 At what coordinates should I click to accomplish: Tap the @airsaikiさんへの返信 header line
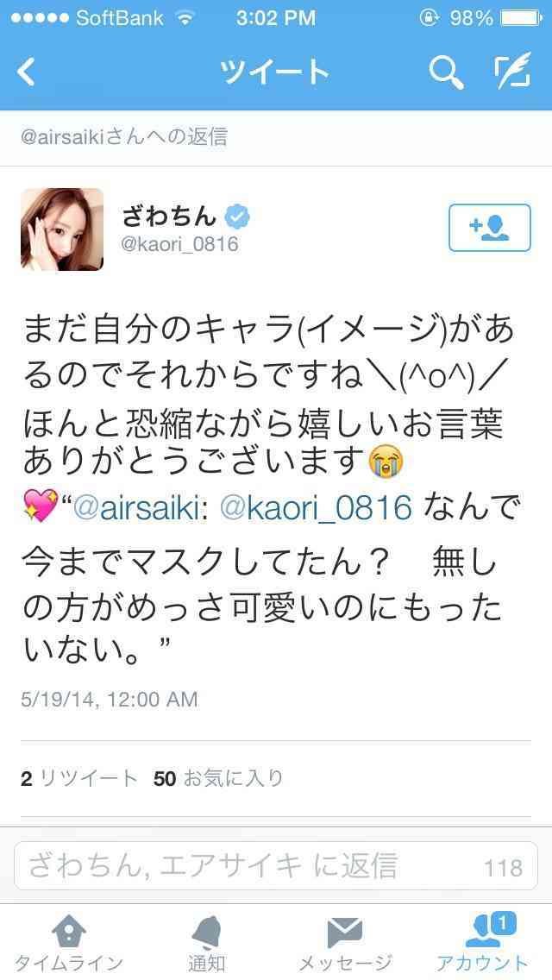[124, 137]
